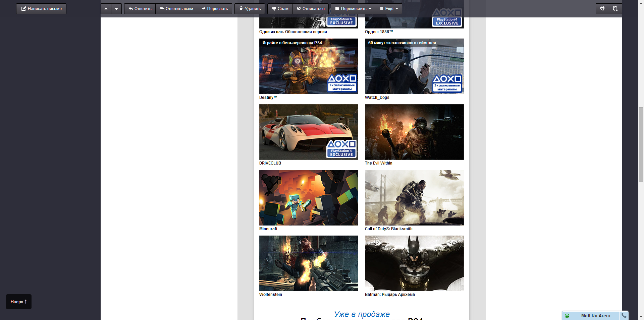Click the «Вверх» back to top button

click(x=19, y=302)
